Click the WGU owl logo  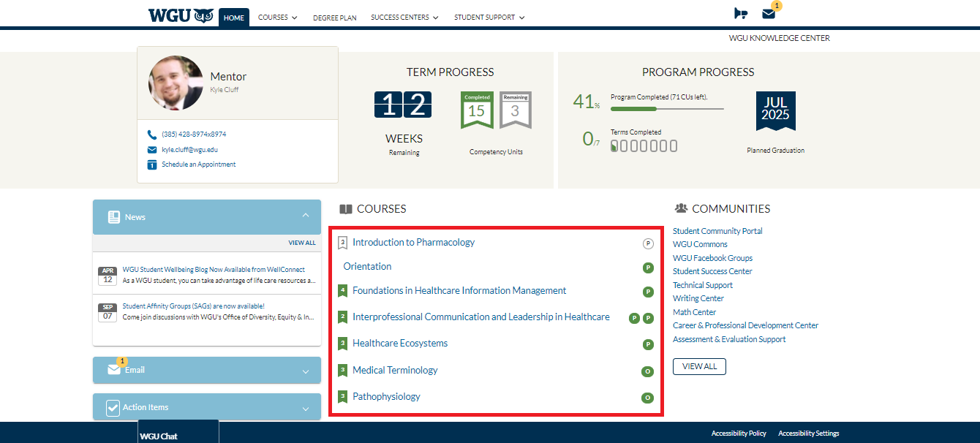coord(181,16)
